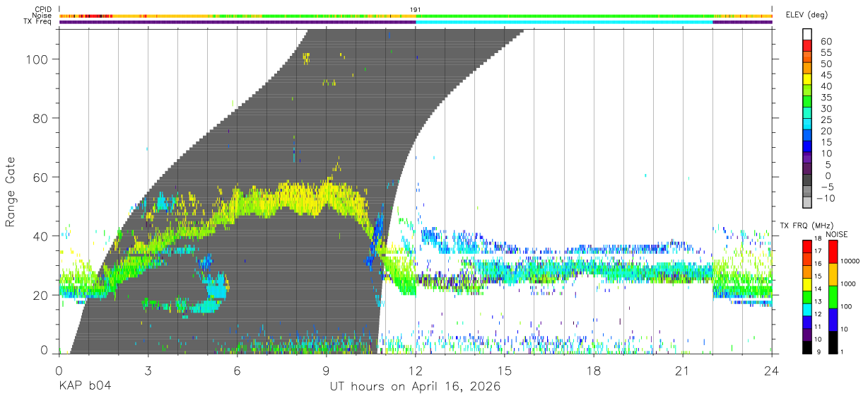Viewport: 868px width, 401px height.
Task: Select the '18' tick on UT hours axis
Action: point(594,371)
